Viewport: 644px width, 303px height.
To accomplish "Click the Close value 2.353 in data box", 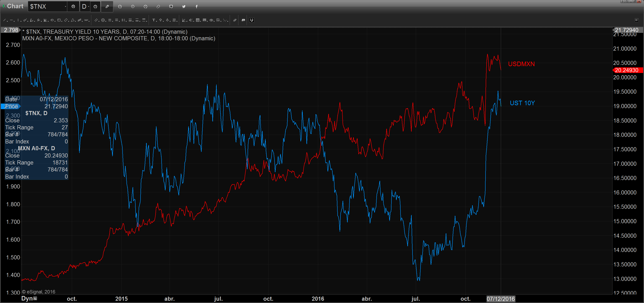I will click(x=61, y=120).
